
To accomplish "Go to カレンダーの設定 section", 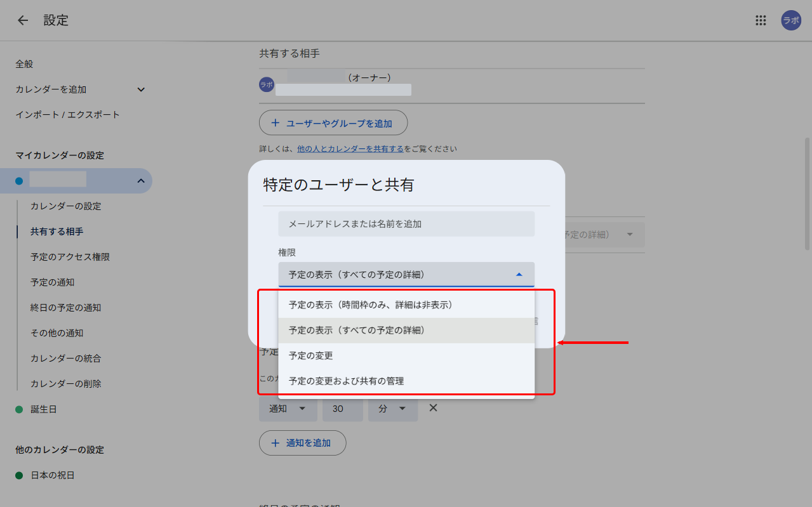I will [65, 206].
